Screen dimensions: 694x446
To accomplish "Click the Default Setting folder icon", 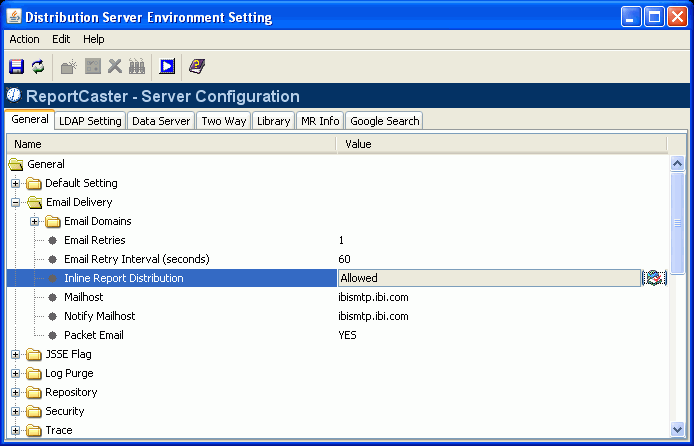I will (x=34, y=183).
